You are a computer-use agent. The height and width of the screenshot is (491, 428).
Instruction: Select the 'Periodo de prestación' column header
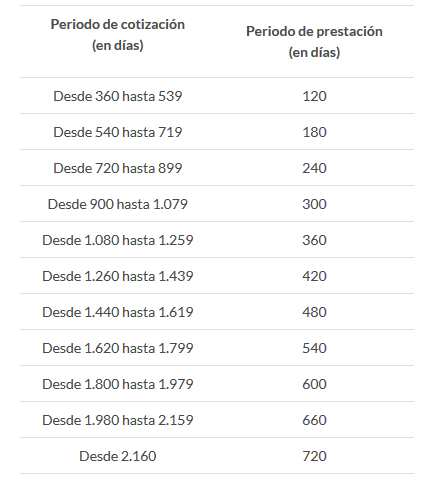(314, 42)
